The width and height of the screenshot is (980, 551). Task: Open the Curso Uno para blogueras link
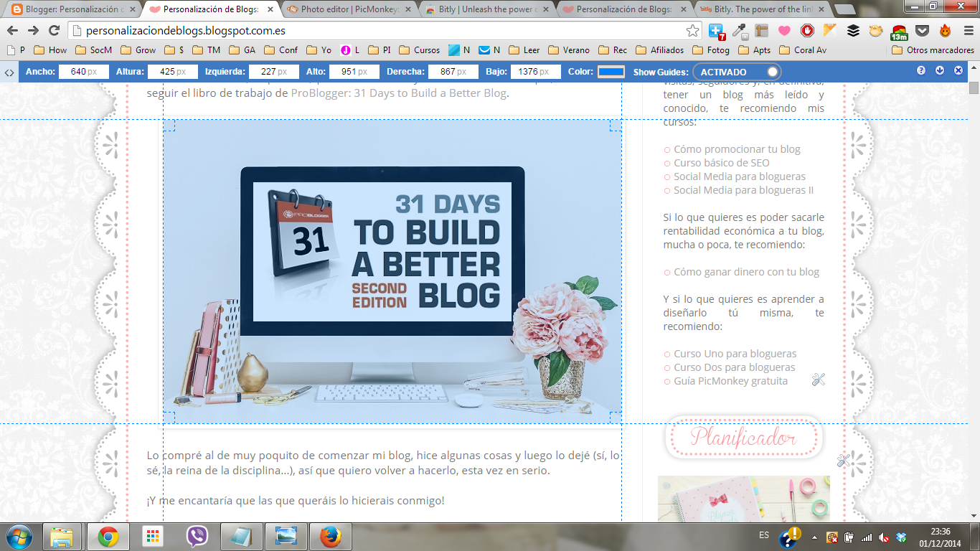[x=735, y=354]
